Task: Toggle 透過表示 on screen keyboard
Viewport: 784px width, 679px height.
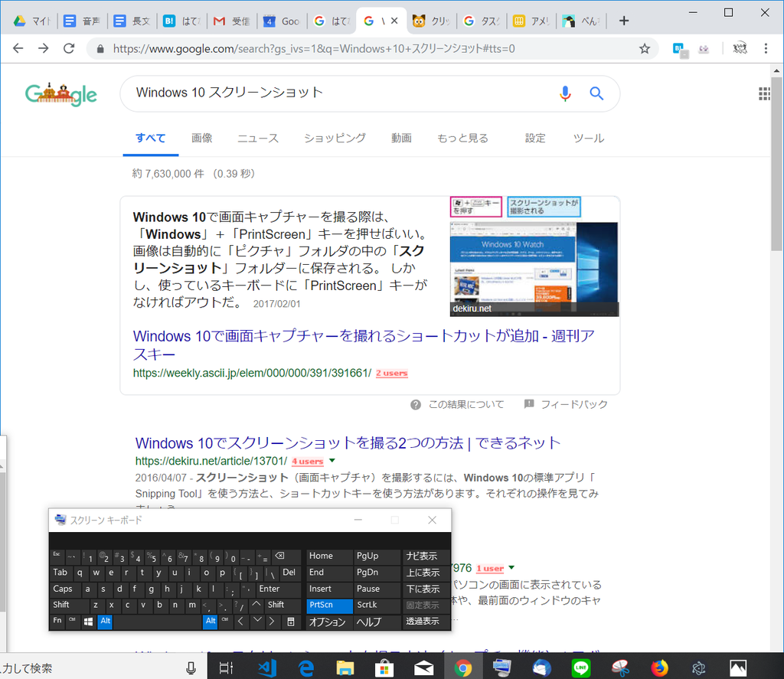Action: point(426,622)
